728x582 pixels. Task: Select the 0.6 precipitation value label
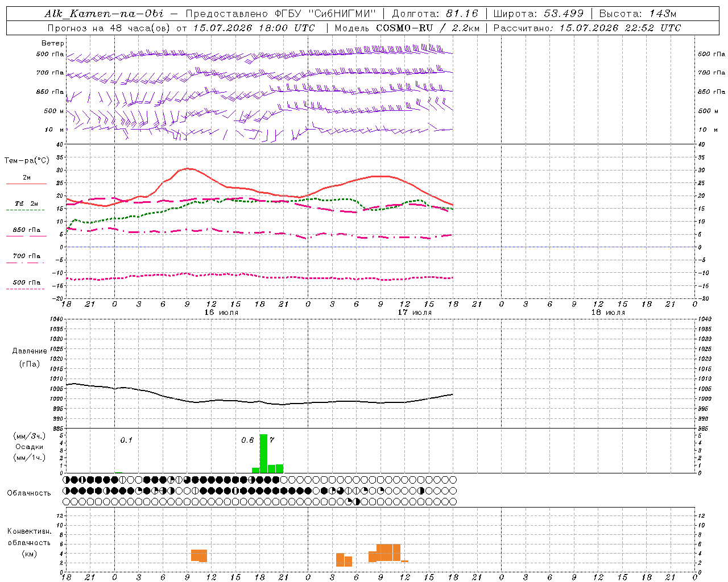247,440
